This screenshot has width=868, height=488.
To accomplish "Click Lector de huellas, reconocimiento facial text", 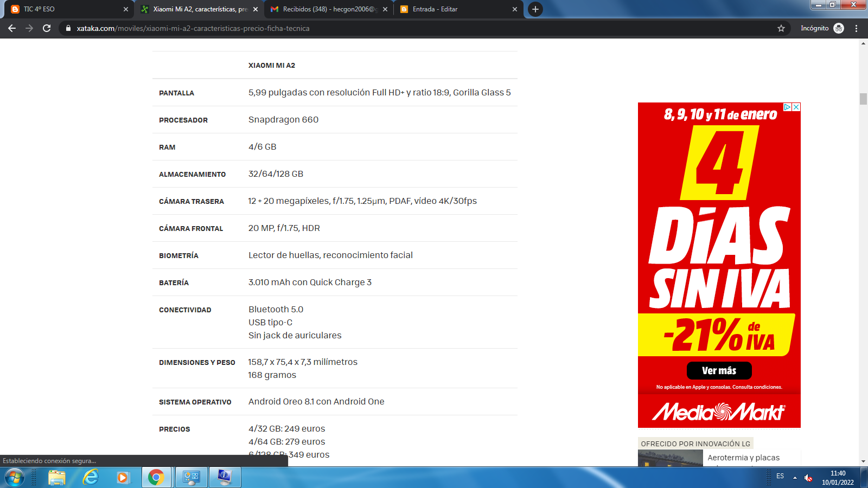I will [330, 255].
